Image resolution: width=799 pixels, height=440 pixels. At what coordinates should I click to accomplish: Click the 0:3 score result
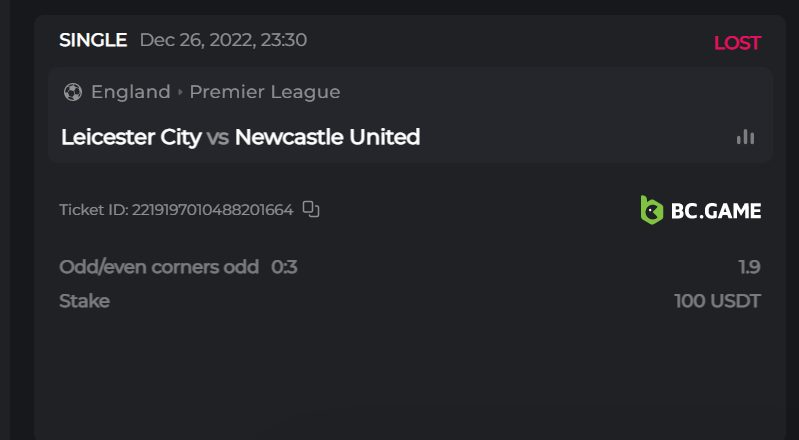click(x=284, y=267)
